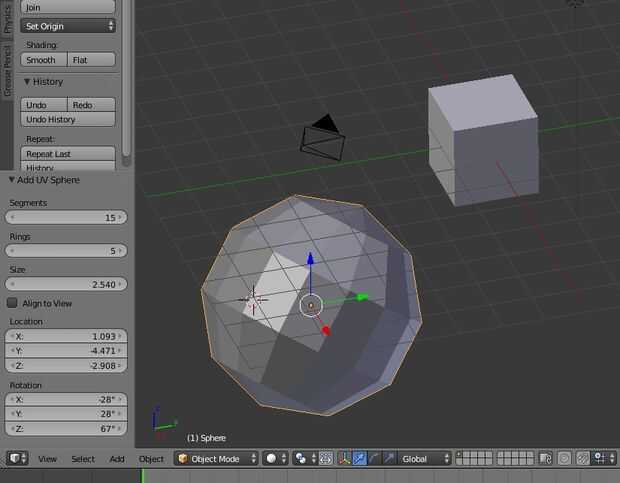Open viewport shading dropdown arrows
The width and height of the screenshot is (620, 483).
284,458
